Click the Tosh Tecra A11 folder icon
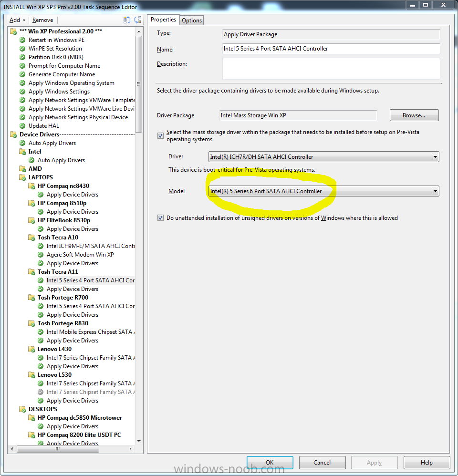458x476 pixels. (x=31, y=272)
